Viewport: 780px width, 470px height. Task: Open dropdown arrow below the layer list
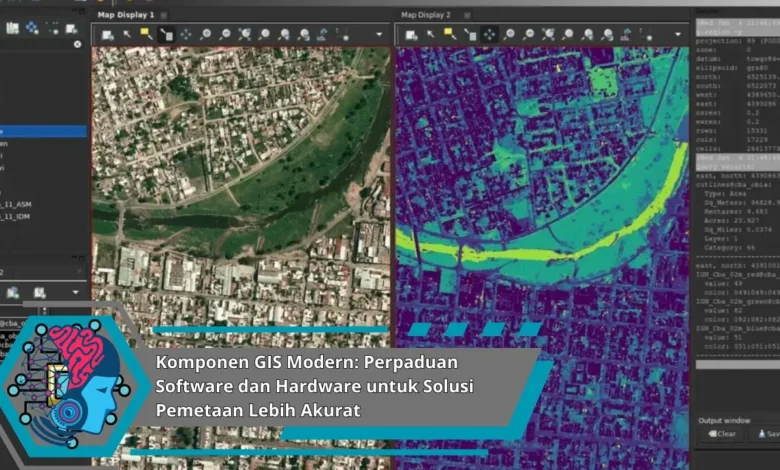[x=76, y=293]
